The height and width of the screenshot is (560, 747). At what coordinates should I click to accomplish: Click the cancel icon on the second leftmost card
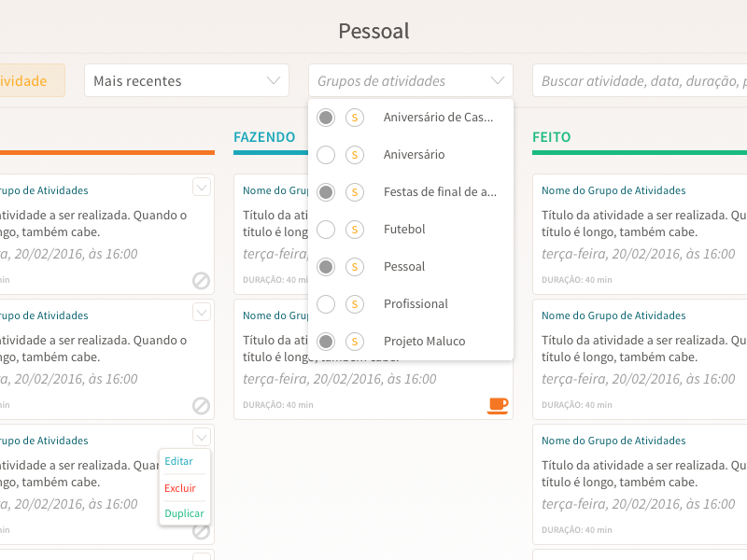coord(201,406)
